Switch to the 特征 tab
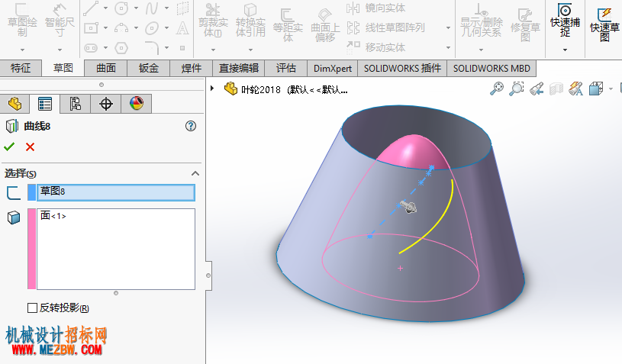This screenshot has width=622, height=364. click(x=21, y=68)
